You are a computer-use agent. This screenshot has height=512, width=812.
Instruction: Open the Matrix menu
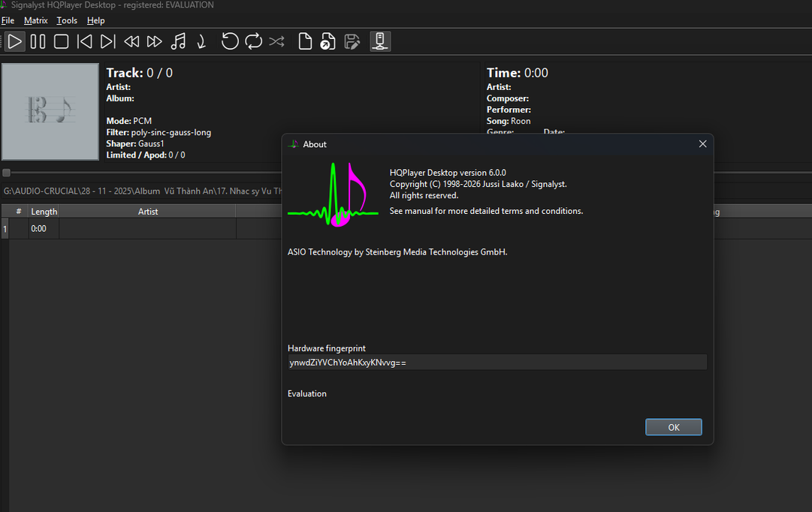pos(36,20)
